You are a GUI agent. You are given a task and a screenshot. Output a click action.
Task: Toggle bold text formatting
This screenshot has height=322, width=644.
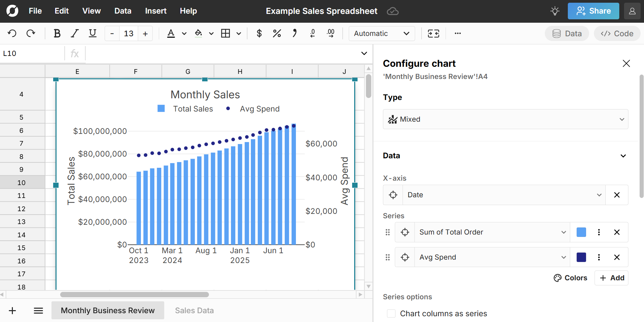(x=57, y=33)
